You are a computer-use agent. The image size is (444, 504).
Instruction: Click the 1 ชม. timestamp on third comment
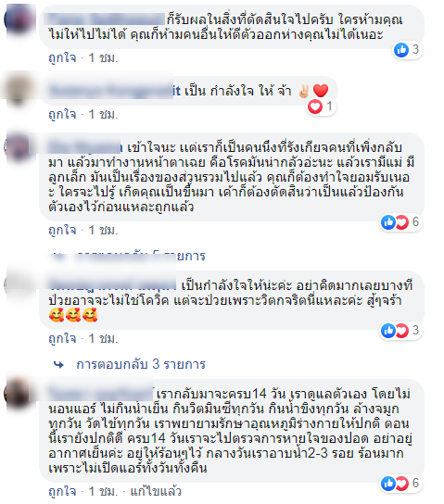coord(103,231)
